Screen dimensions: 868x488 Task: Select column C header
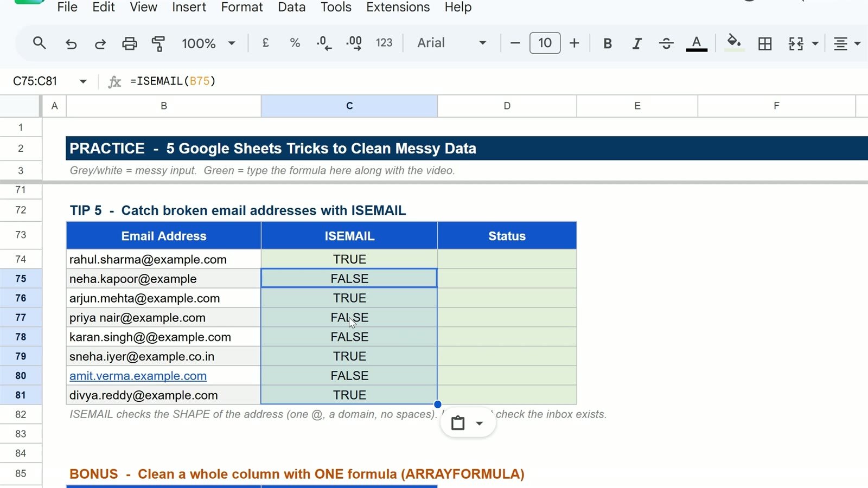(x=349, y=106)
